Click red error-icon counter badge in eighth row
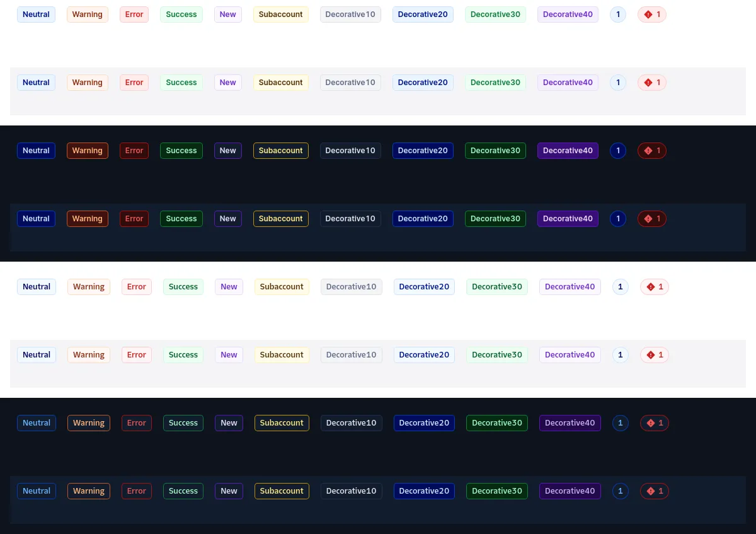The width and height of the screenshot is (756, 534). (x=655, y=491)
